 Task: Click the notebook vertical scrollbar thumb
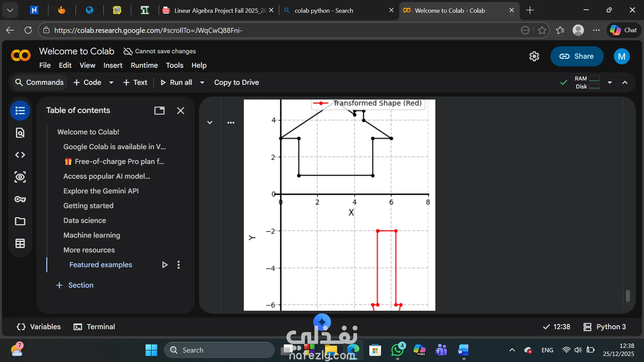[x=628, y=296]
